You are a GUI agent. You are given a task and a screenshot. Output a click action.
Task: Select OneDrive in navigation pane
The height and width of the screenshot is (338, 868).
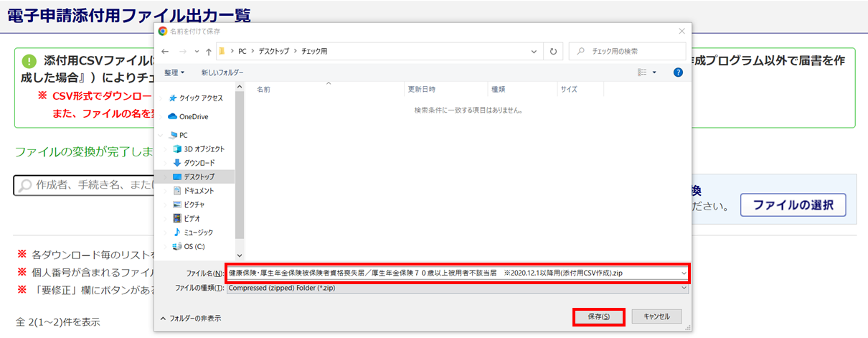pyautogui.click(x=188, y=116)
